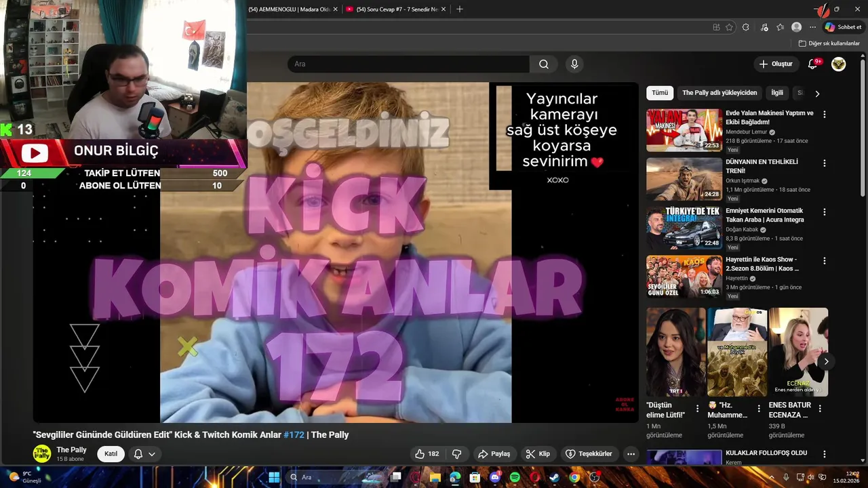Open browser settings and more menu
The width and height of the screenshot is (868, 488).
tap(812, 27)
